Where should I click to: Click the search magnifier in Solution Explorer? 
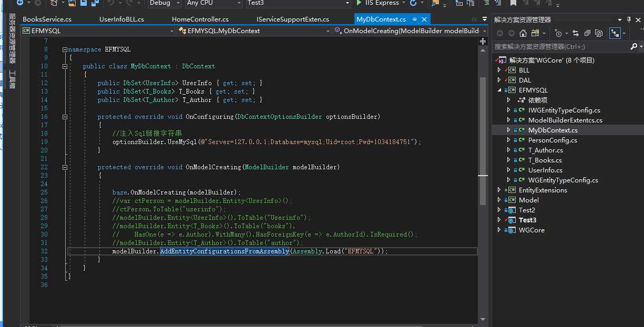tap(633, 47)
